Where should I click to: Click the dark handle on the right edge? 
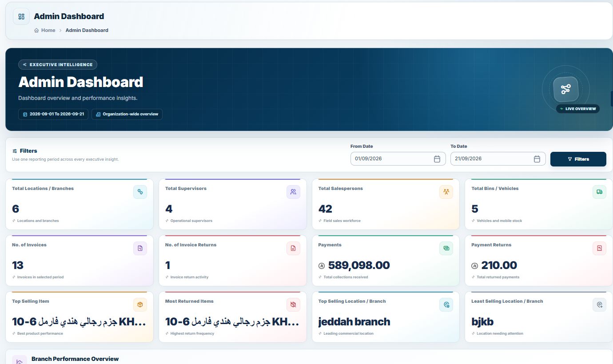tap(612, 99)
